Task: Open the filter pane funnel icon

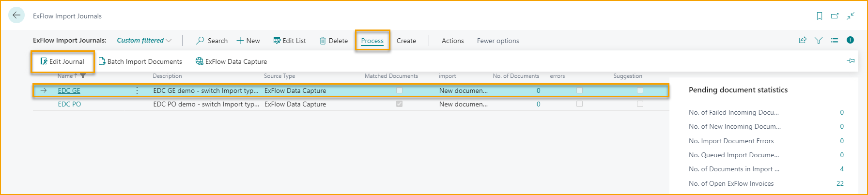Action: point(819,41)
